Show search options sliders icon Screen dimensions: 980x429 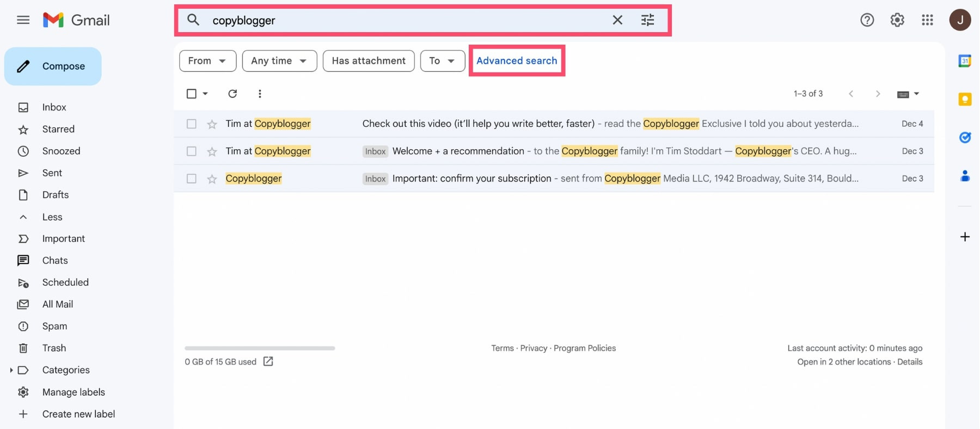(647, 20)
